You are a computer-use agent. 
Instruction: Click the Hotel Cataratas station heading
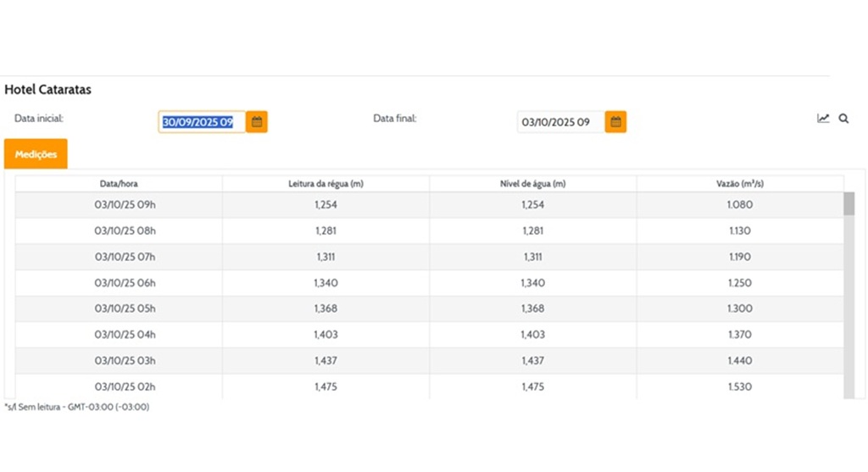(x=48, y=89)
